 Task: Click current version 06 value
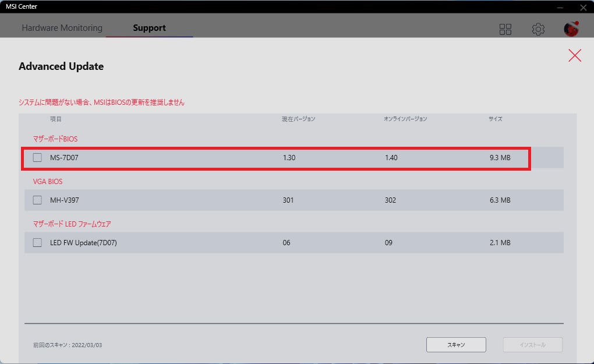(x=287, y=242)
